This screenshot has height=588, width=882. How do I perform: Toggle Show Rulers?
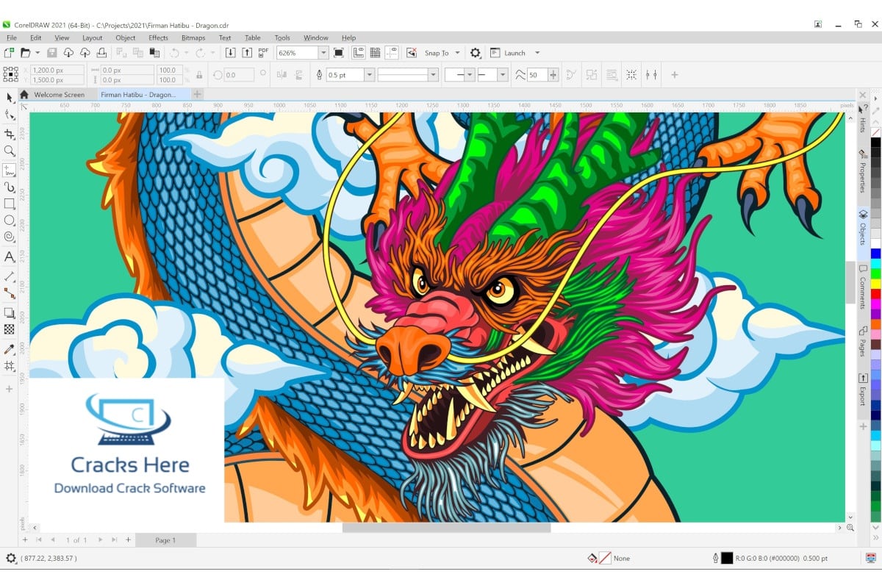[359, 53]
